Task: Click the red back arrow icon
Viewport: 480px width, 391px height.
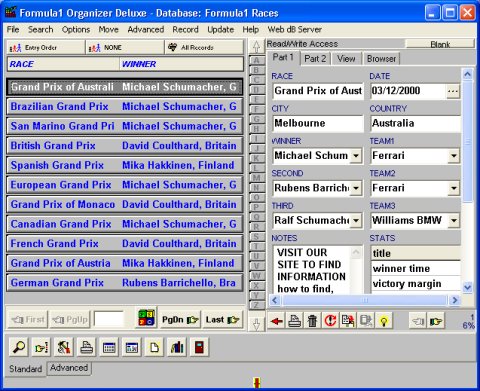Action: click(x=277, y=321)
